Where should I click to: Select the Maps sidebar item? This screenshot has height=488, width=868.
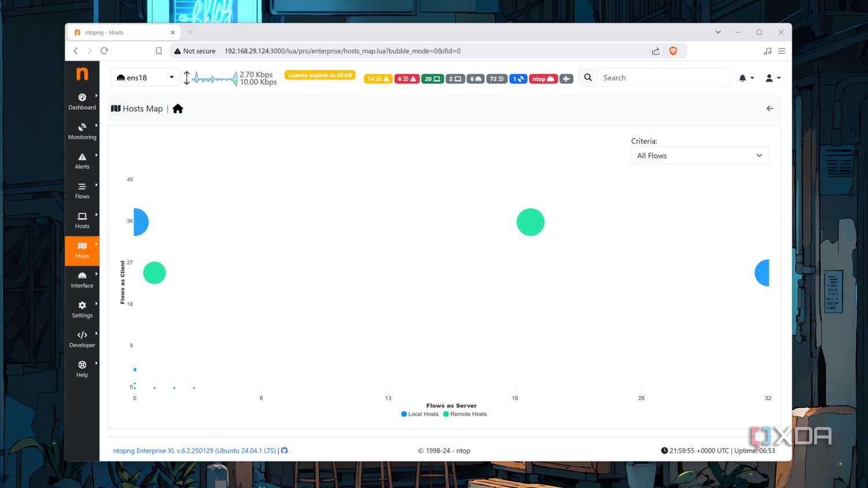pyautogui.click(x=82, y=250)
